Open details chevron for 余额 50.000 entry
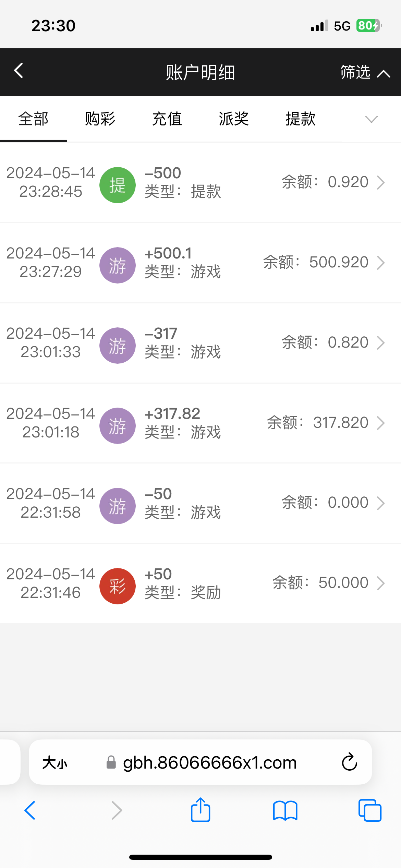401x868 pixels. 380,583
